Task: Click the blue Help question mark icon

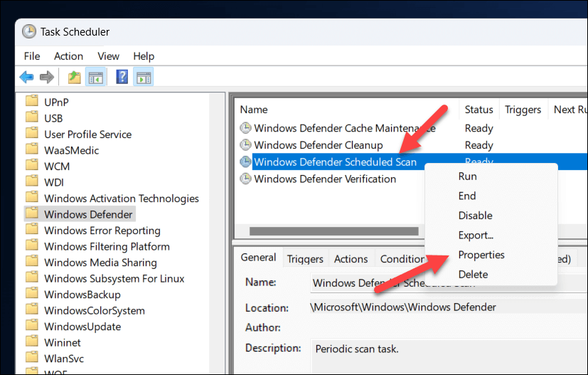Action: coord(122,77)
